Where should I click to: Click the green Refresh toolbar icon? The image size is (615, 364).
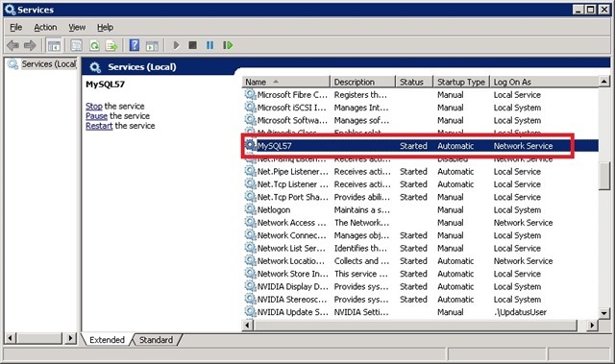coord(94,45)
